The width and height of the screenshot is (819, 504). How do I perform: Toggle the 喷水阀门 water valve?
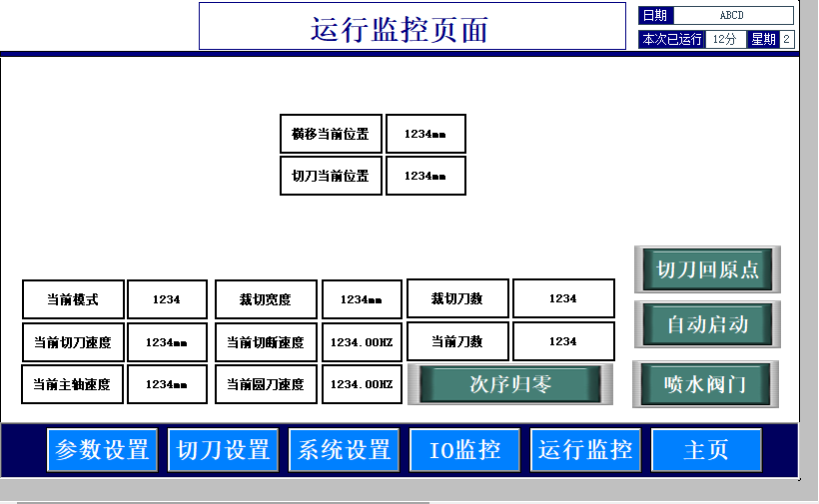pos(705,383)
